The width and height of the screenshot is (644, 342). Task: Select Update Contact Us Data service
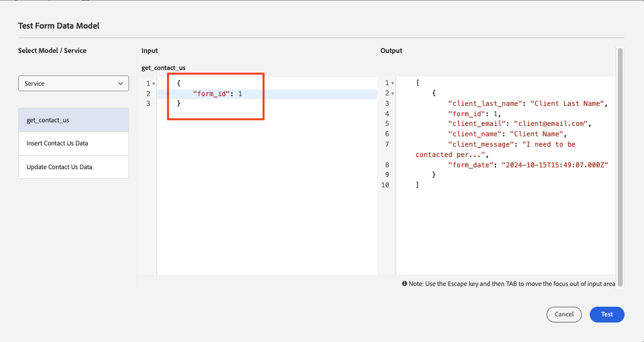(x=74, y=167)
